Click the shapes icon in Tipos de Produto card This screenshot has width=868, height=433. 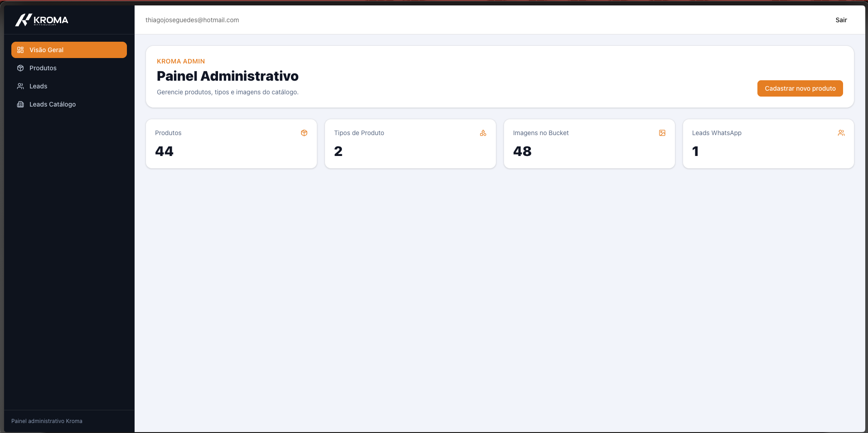483,133
